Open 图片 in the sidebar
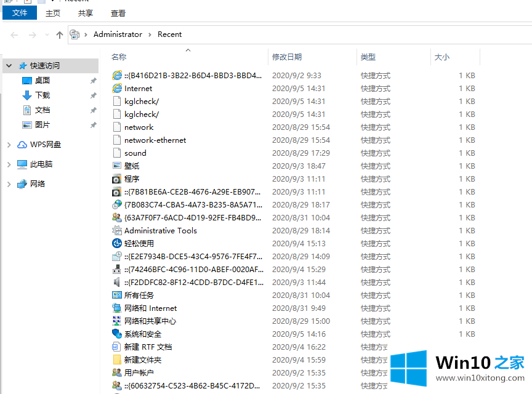 coord(42,124)
